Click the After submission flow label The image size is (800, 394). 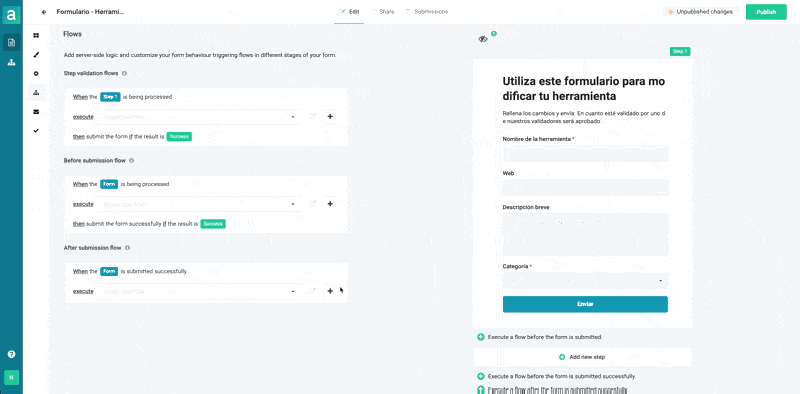pos(92,248)
